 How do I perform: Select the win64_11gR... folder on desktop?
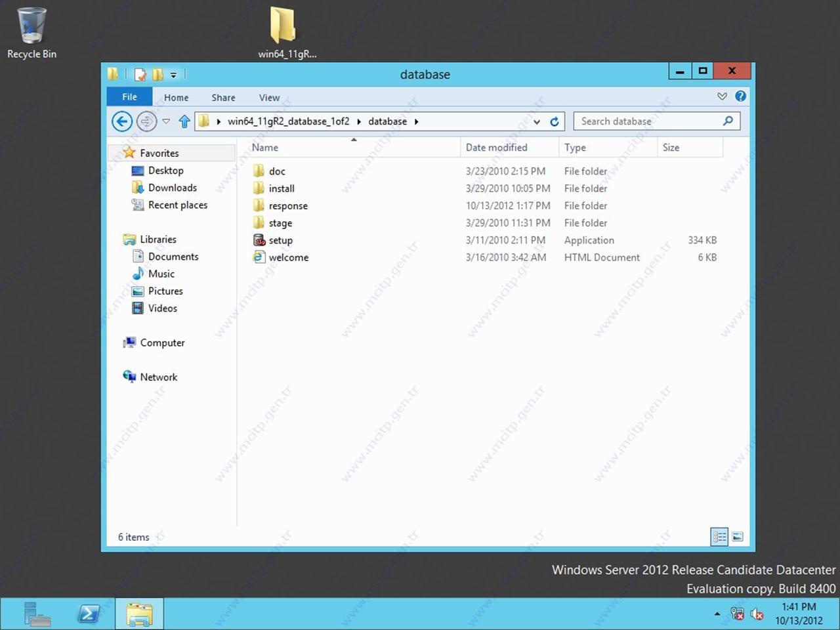287,33
